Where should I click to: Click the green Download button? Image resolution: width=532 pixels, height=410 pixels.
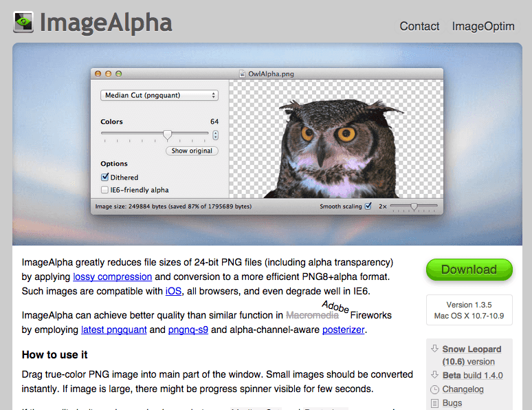[x=469, y=270]
